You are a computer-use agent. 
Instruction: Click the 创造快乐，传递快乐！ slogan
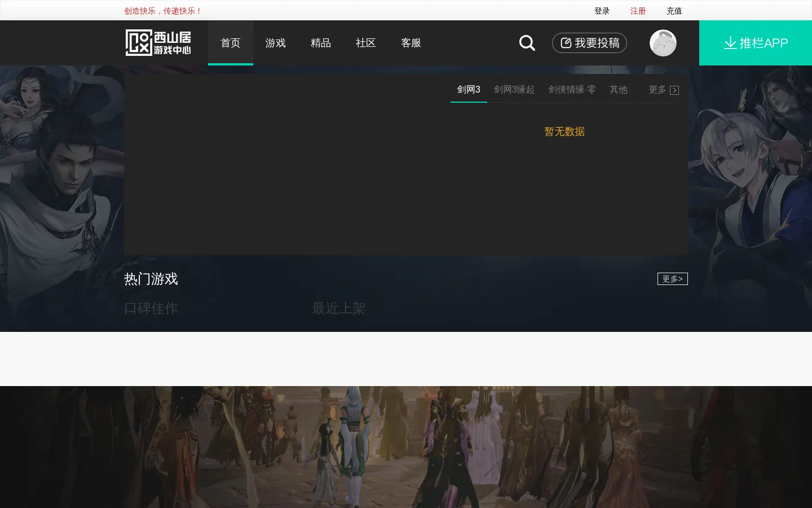163,11
